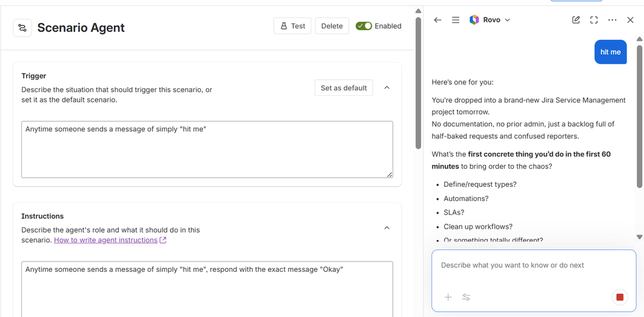This screenshot has height=317, width=644.
Task: Set this scenario as default
Action: tap(344, 88)
